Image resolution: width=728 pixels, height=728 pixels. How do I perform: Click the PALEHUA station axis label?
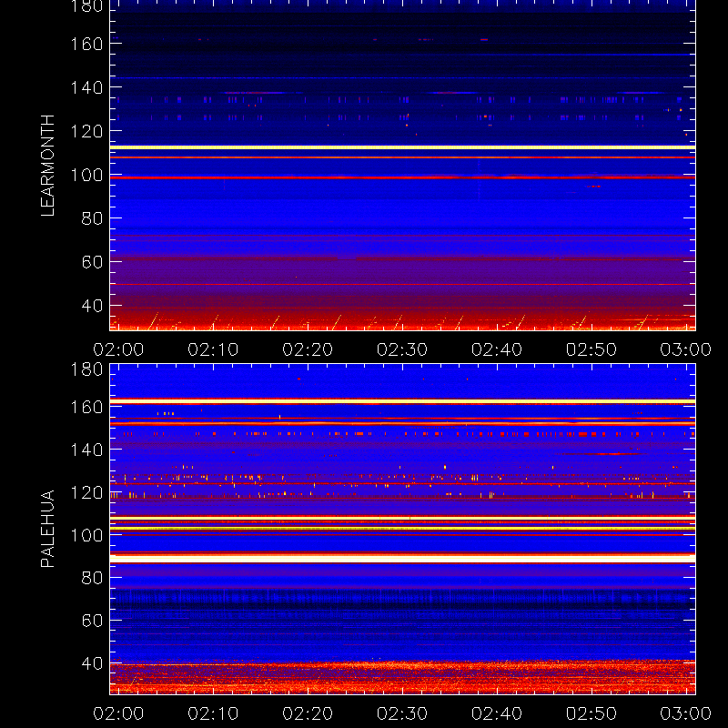pyautogui.click(x=48, y=529)
